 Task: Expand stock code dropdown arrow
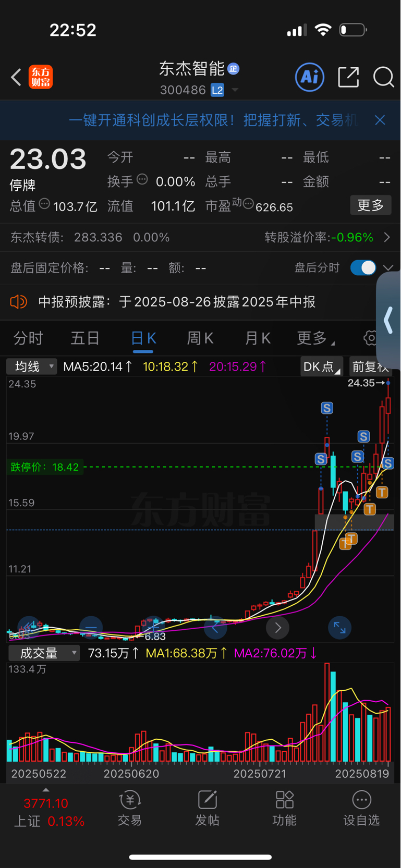point(235,90)
